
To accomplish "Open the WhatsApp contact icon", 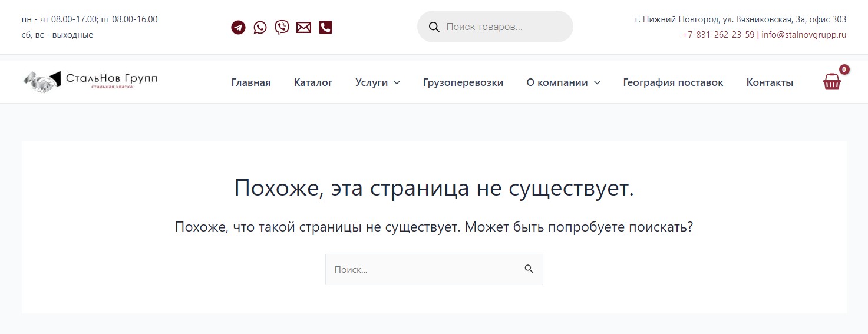I will [x=260, y=27].
